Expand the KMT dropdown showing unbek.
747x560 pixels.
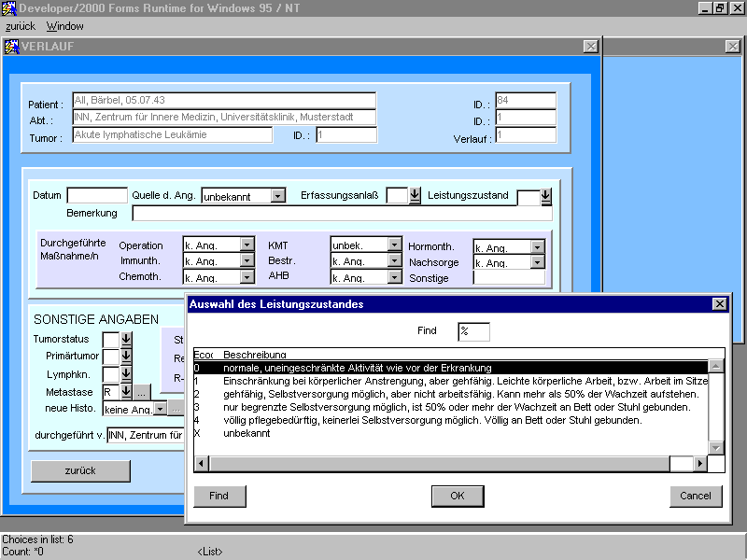(395, 245)
